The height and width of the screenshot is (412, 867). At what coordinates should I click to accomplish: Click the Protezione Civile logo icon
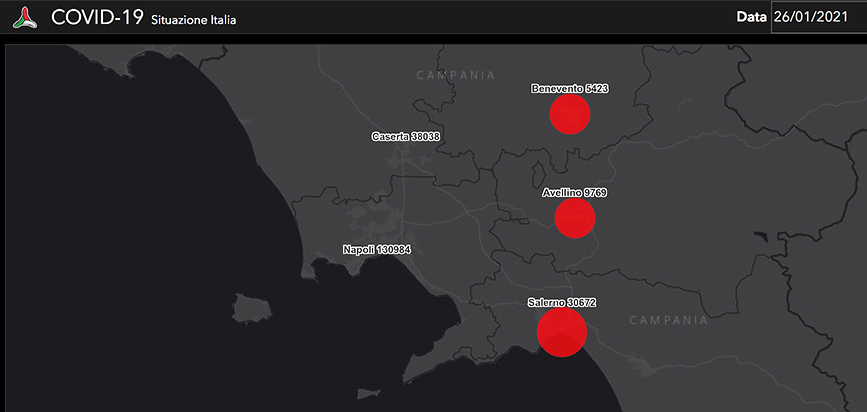pyautogui.click(x=25, y=17)
